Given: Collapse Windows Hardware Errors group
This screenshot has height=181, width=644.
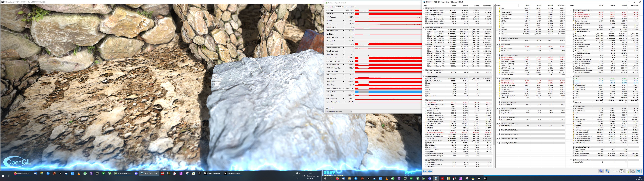Looking at the screenshot, I should 571,160.
